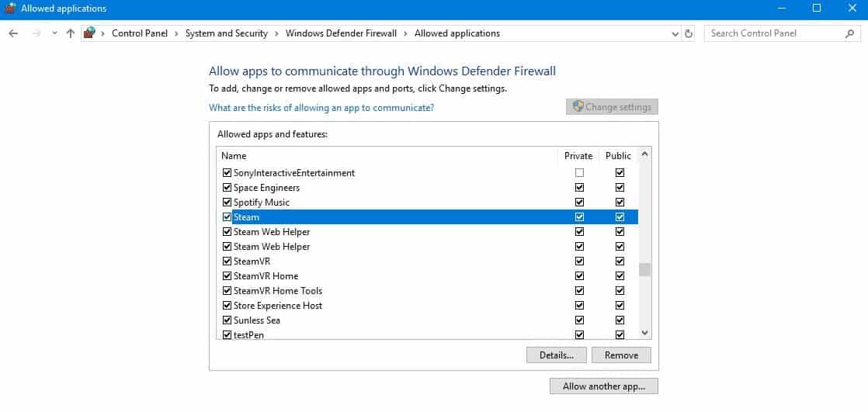Click the search magnifier icon
The width and height of the screenshot is (868, 412).
(x=849, y=33)
